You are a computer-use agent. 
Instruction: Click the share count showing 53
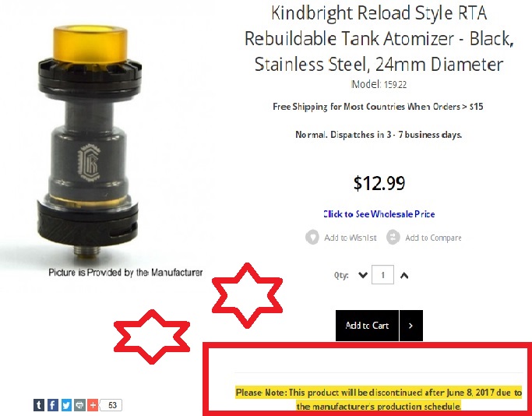click(x=111, y=405)
